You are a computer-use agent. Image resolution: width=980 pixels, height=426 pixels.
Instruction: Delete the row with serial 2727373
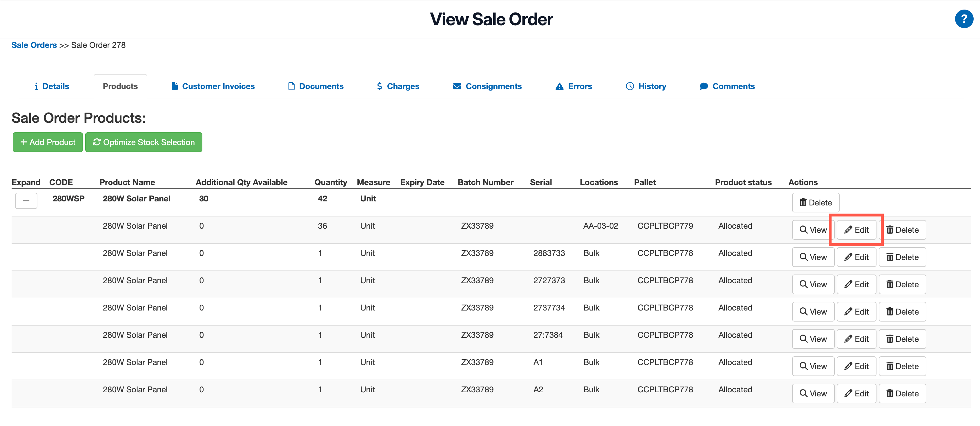902,284
